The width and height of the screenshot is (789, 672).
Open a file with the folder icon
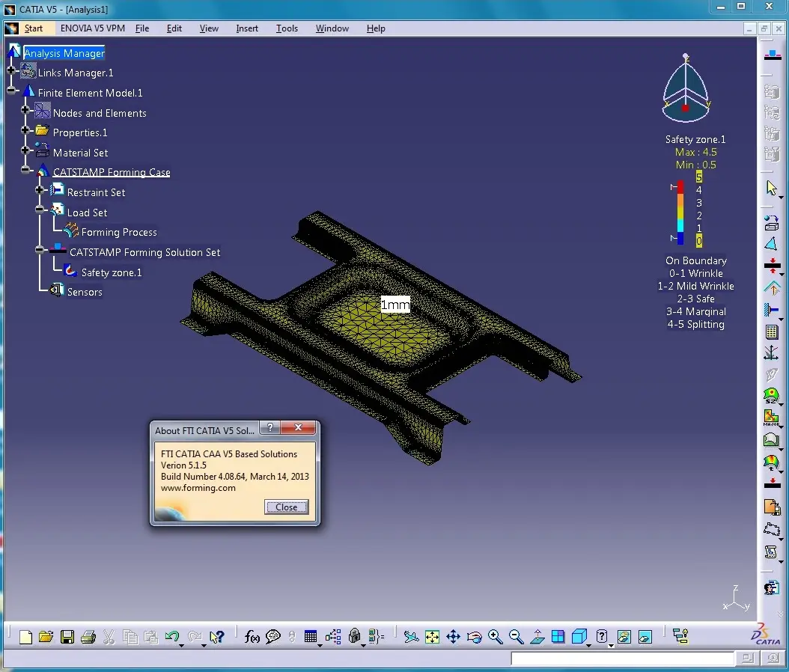[x=46, y=637]
